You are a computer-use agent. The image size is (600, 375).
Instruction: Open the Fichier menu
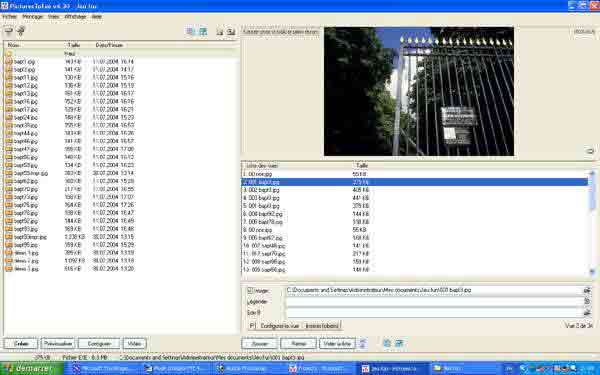click(10, 17)
